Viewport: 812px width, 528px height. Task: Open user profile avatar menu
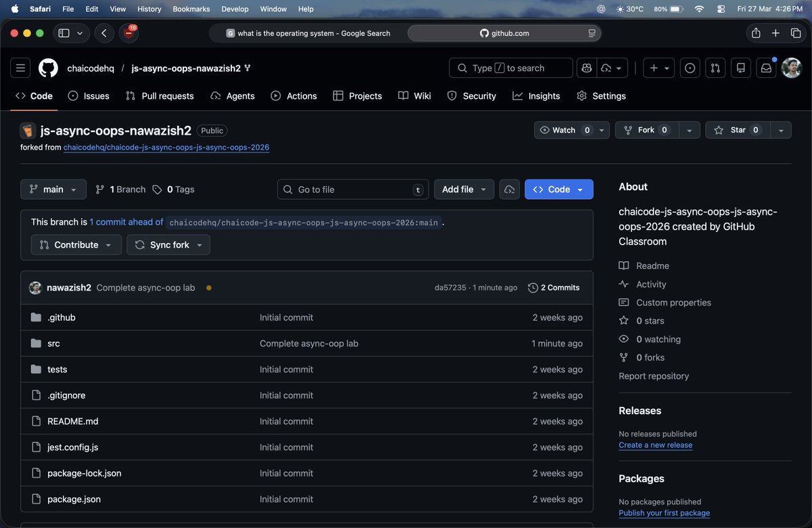[x=791, y=68]
